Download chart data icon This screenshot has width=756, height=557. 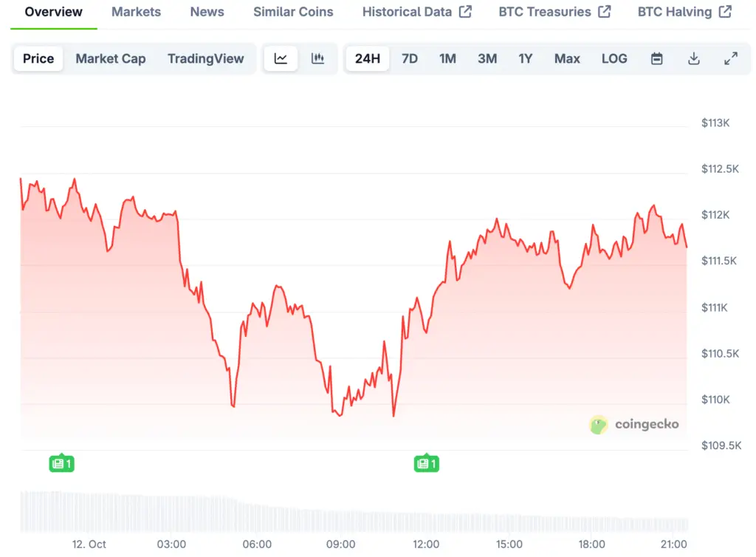pos(693,59)
